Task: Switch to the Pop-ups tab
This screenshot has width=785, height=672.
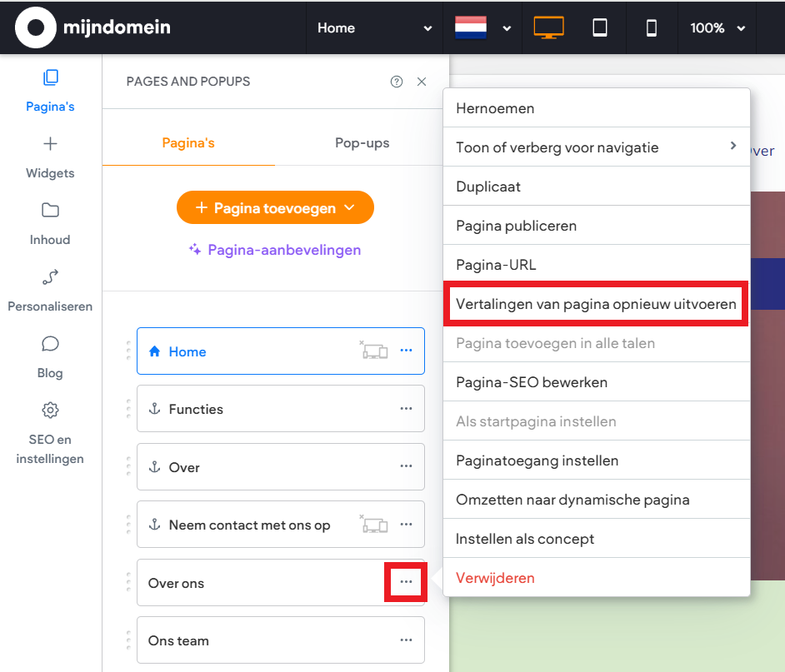Action: click(x=362, y=142)
